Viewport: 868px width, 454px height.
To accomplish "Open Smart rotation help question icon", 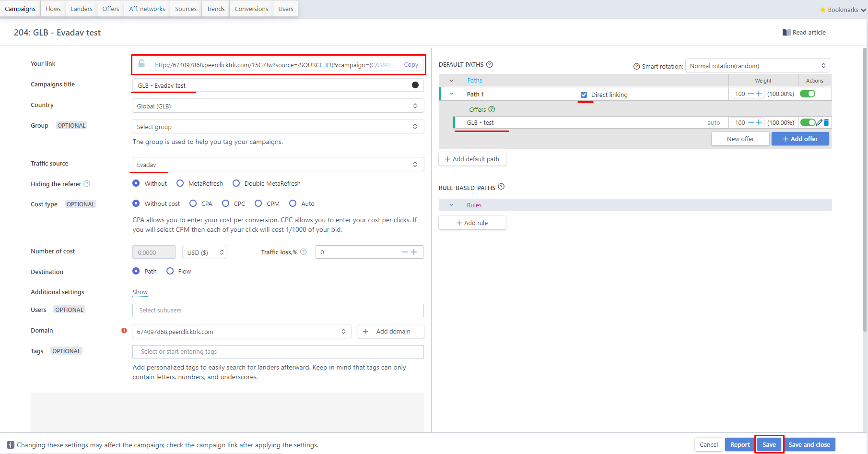I will [637, 67].
